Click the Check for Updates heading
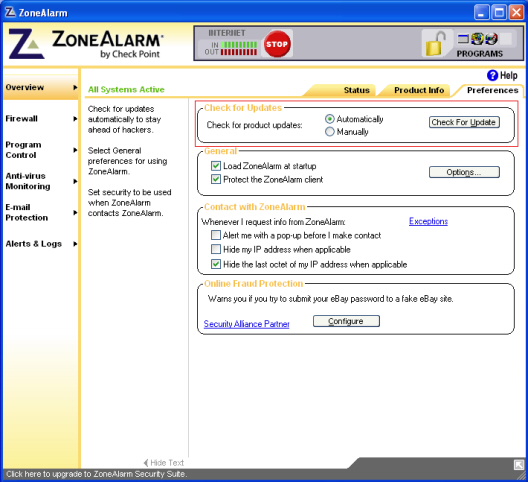The image size is (528, 482). pos(243,108)
